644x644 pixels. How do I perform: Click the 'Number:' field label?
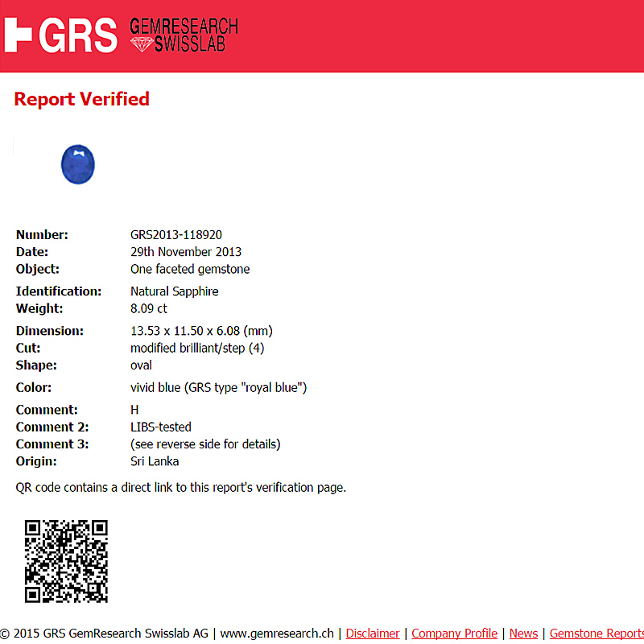pos(42,234)
